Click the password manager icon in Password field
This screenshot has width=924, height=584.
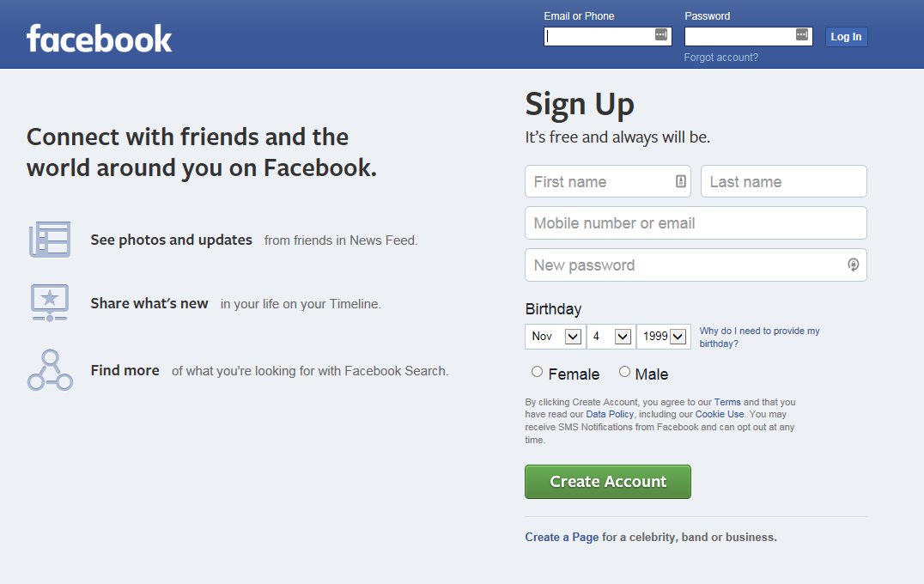point(802,34)
